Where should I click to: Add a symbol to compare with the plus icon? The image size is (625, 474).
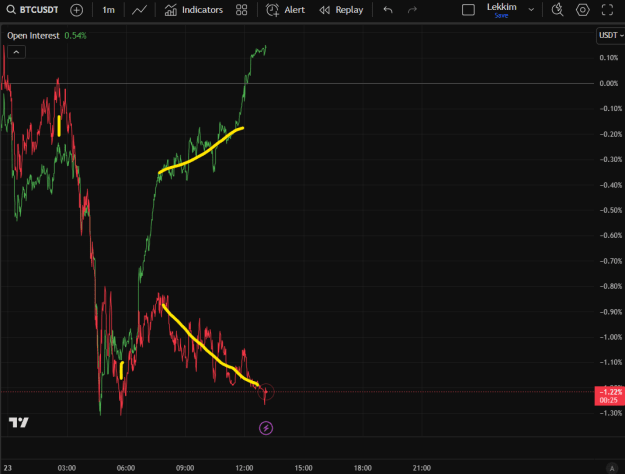point(76,10)
